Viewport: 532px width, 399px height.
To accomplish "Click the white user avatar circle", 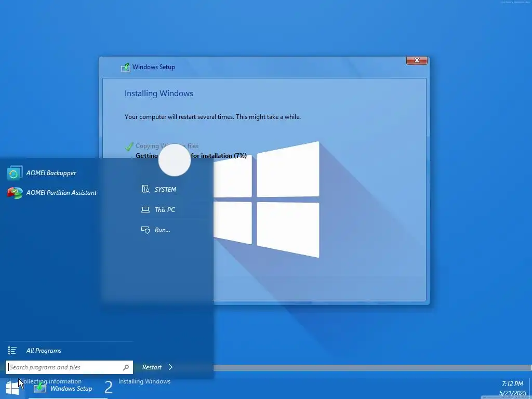I will [175, 160].
